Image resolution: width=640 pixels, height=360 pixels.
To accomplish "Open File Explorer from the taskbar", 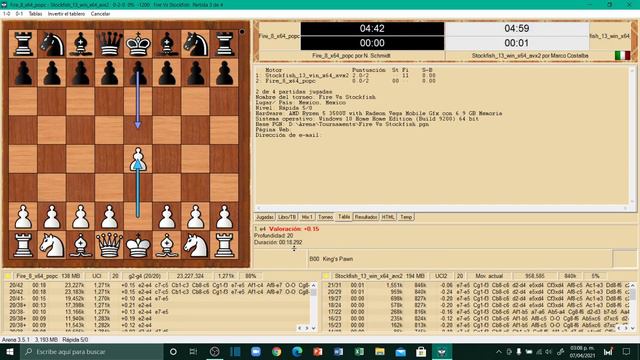I will [x=380, y=351].
